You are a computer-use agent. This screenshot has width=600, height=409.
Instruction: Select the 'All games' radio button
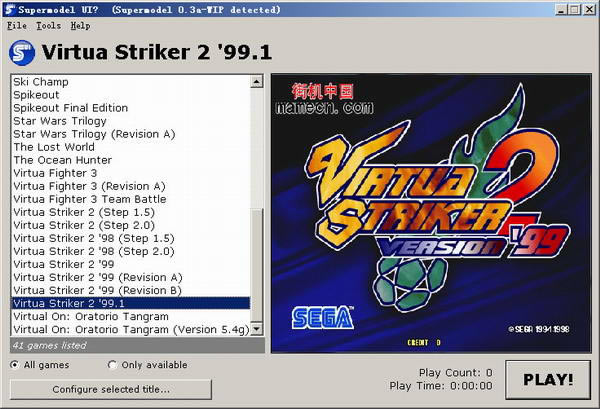pyautogui.click(x=15, y=365)
